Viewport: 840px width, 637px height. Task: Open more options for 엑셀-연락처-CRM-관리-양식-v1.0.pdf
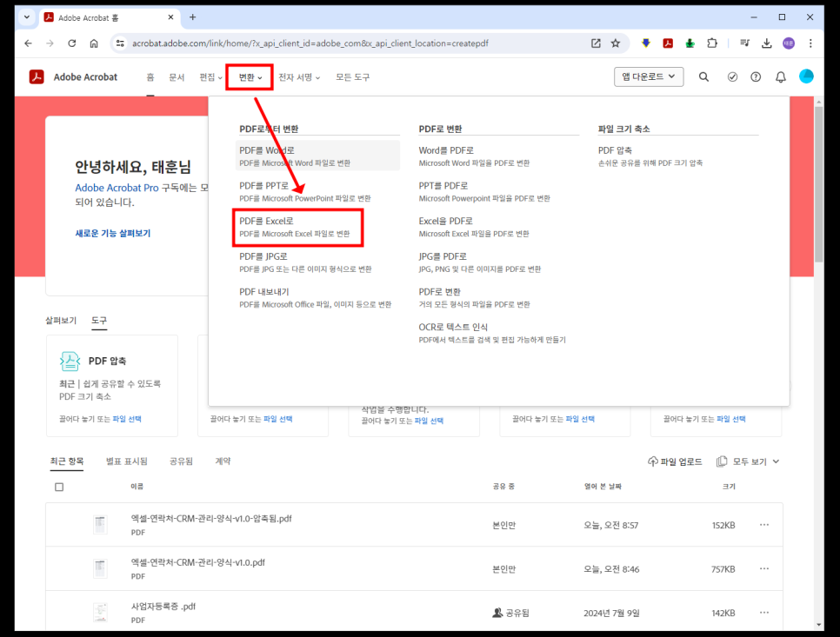click(x=764, y=568)
